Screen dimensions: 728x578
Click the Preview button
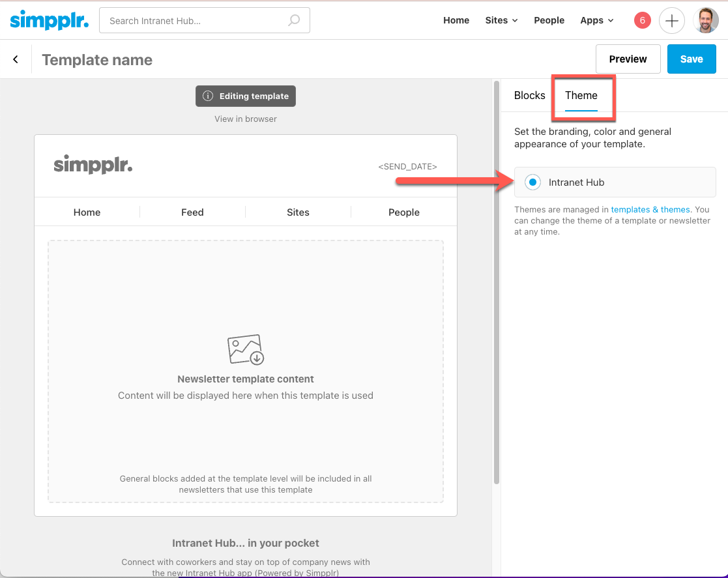tap(628, 59)
